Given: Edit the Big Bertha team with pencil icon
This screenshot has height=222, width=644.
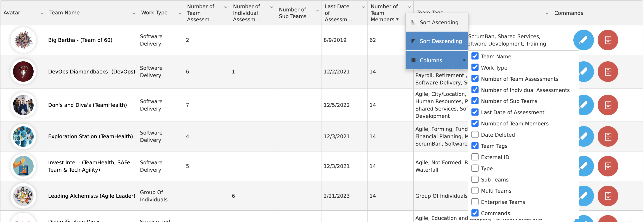Looking at the screenshot, I should pos(583,40).
